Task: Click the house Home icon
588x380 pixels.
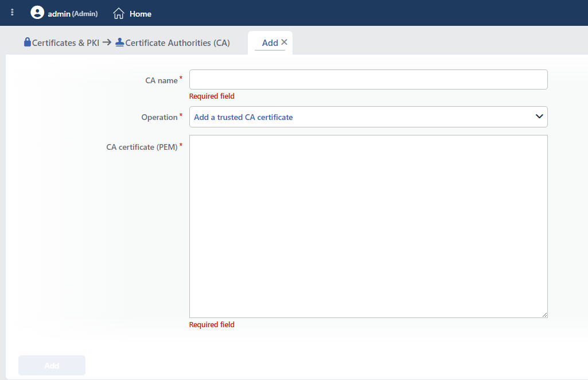Action: [x=119, y=14]
